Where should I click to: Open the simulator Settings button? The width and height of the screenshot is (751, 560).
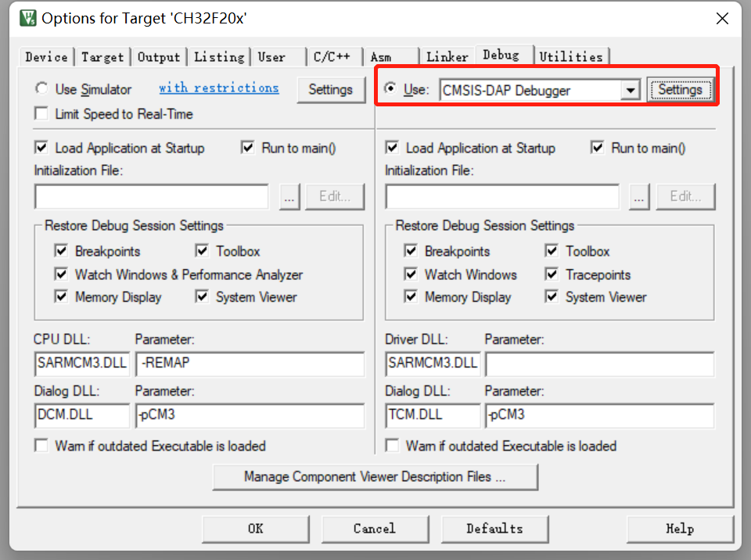point(330,90)
